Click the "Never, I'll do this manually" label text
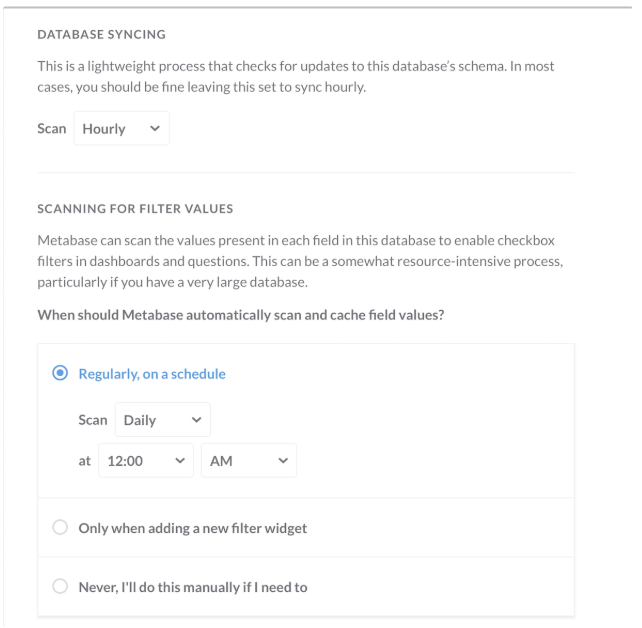 pyautogui.click(x=193, y=587)
